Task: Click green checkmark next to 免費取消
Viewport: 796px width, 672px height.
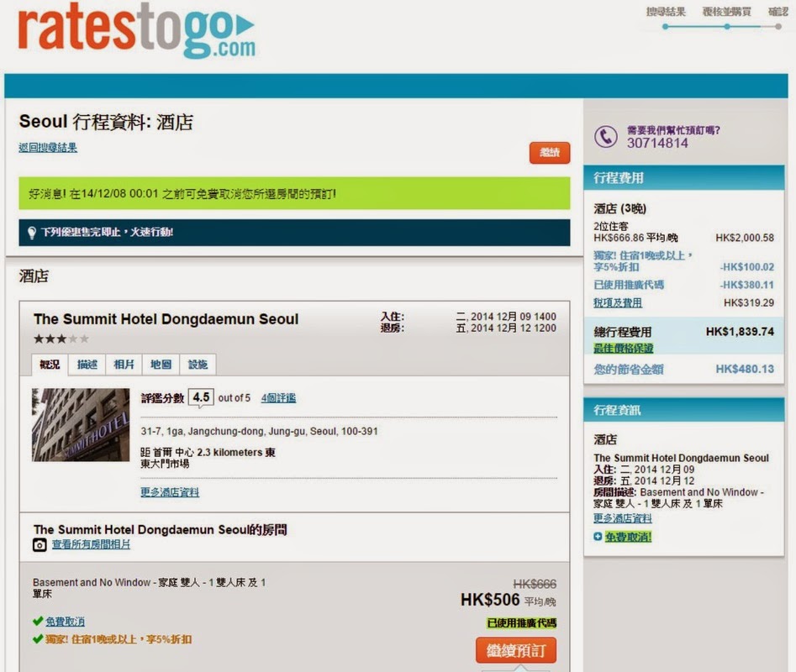Action: pyautogui.click(x=38, y=622)
